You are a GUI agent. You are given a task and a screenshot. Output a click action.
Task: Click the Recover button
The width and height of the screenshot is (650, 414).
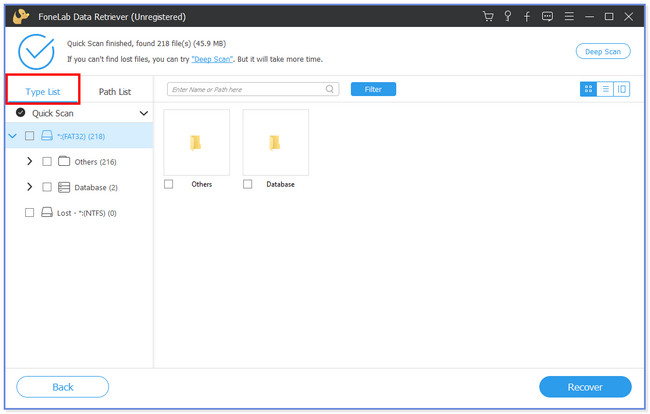(585, 387)
